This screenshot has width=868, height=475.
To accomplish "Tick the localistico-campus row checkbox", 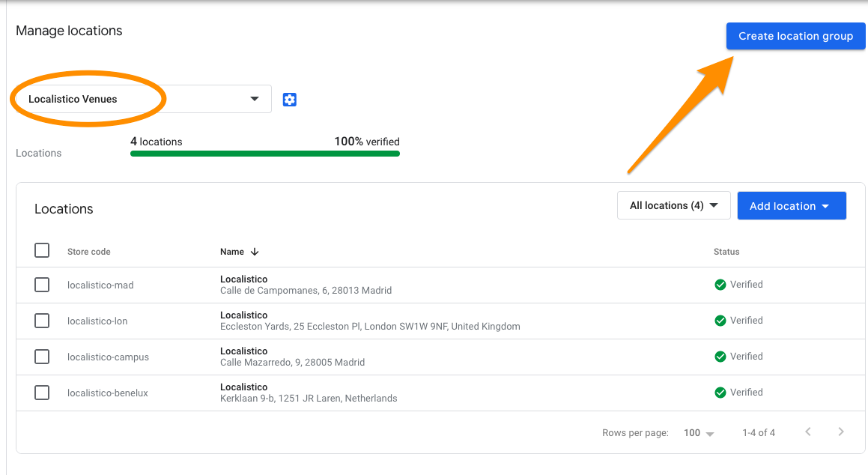I will [x=42, y=357].
